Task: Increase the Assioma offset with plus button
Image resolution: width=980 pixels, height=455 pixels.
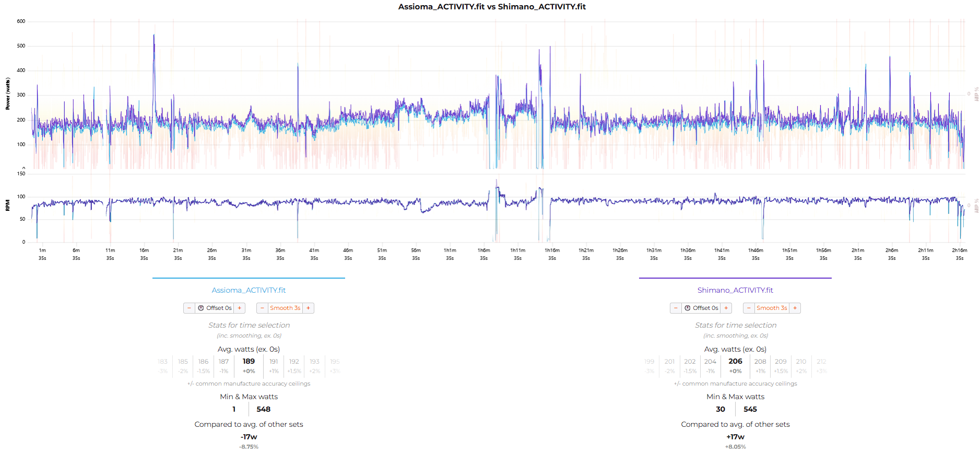Action: [x=240, y=308]
